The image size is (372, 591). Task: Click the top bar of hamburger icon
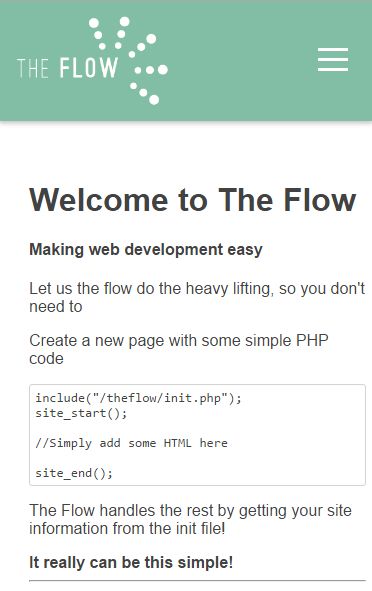click(x=333, y=49)
